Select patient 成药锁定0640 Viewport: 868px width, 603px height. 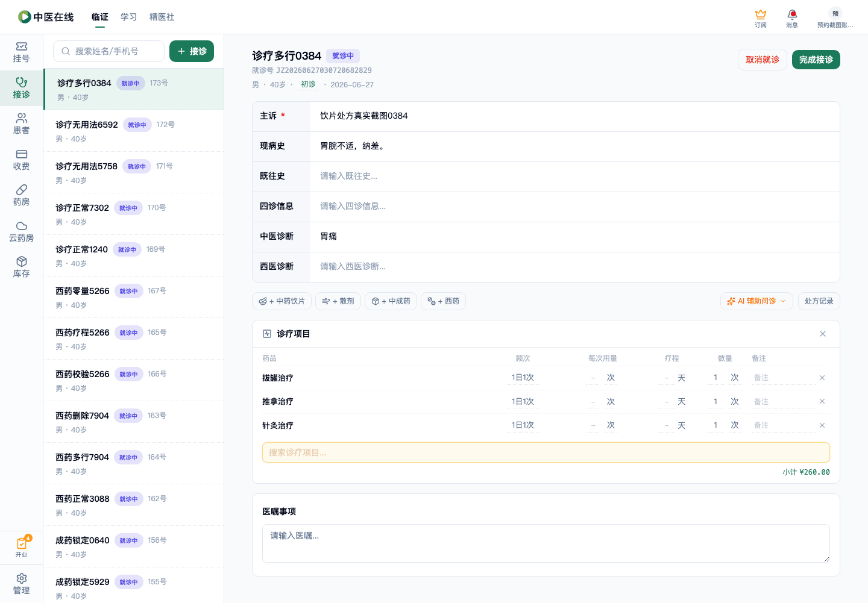point(133,546)
